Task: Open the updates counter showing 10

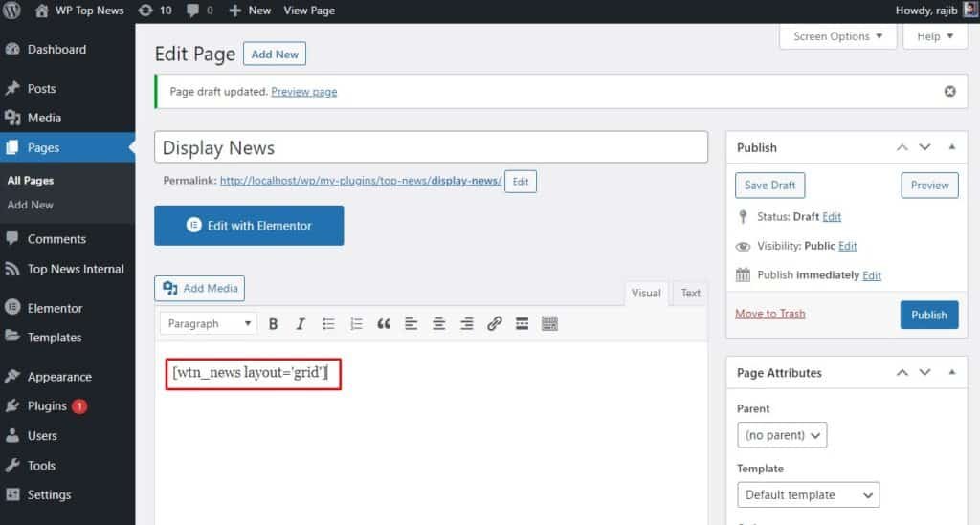Action: pos(155,11)
